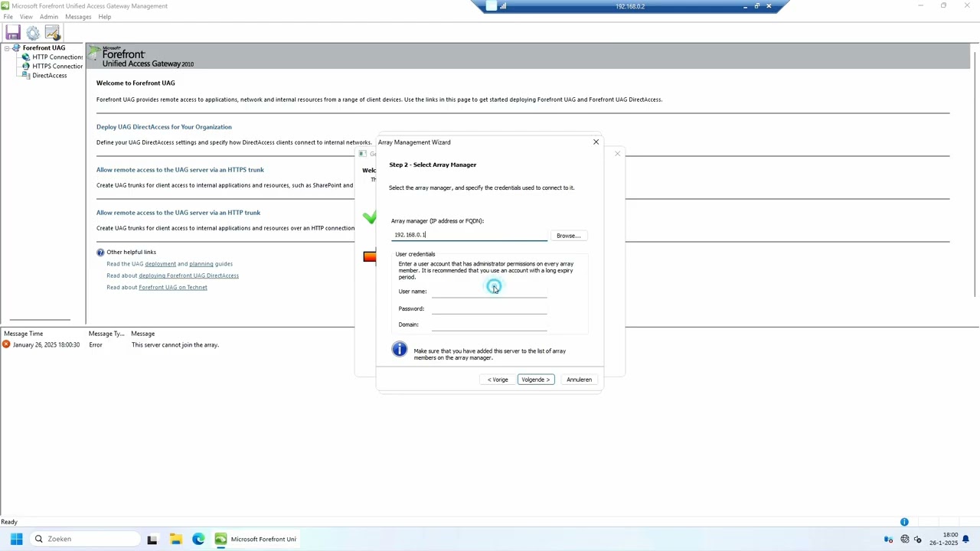Click the Message Type column header
Image resolution: width=980 pixels, height=551 pixels.
pyautogui.click(x=106, y=334)
